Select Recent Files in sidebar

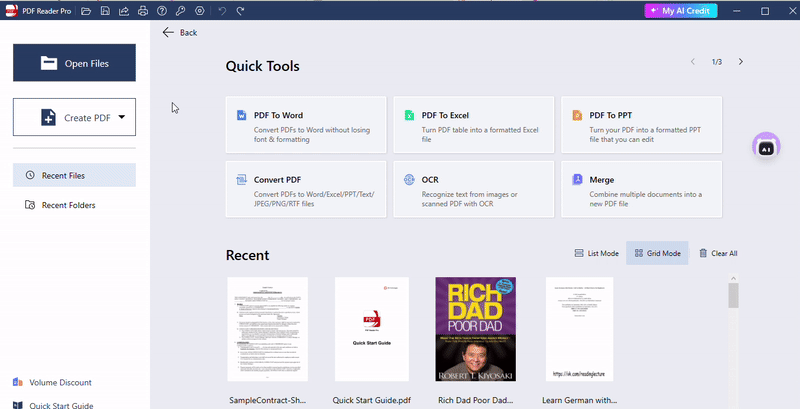(x=74, y=175)
